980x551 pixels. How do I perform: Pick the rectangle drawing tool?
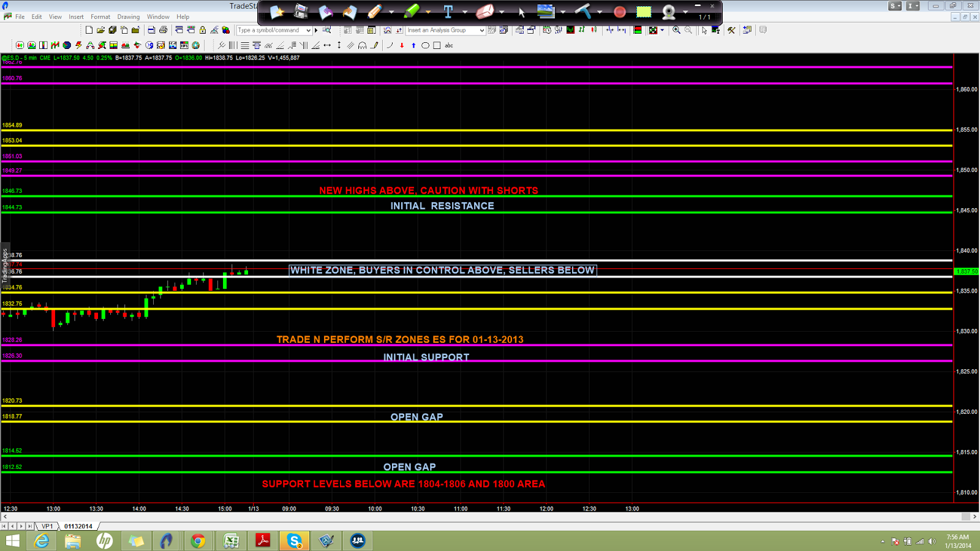pos(437,45)
